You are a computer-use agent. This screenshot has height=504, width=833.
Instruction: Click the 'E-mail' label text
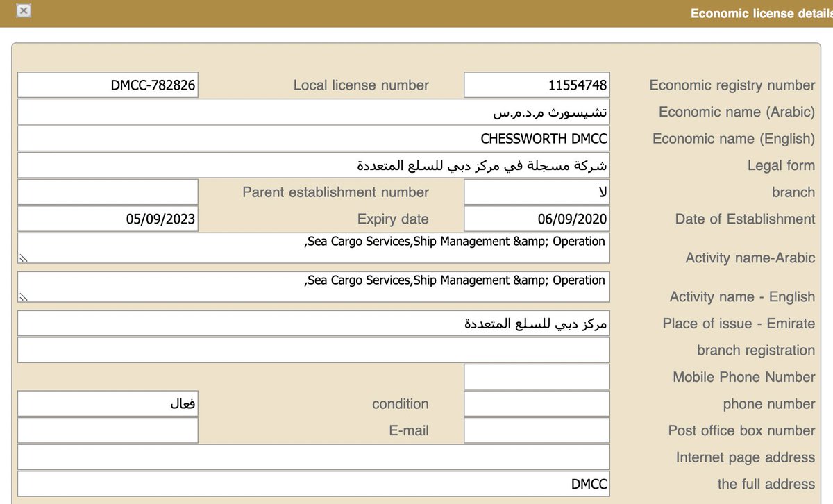coord(409,430)
